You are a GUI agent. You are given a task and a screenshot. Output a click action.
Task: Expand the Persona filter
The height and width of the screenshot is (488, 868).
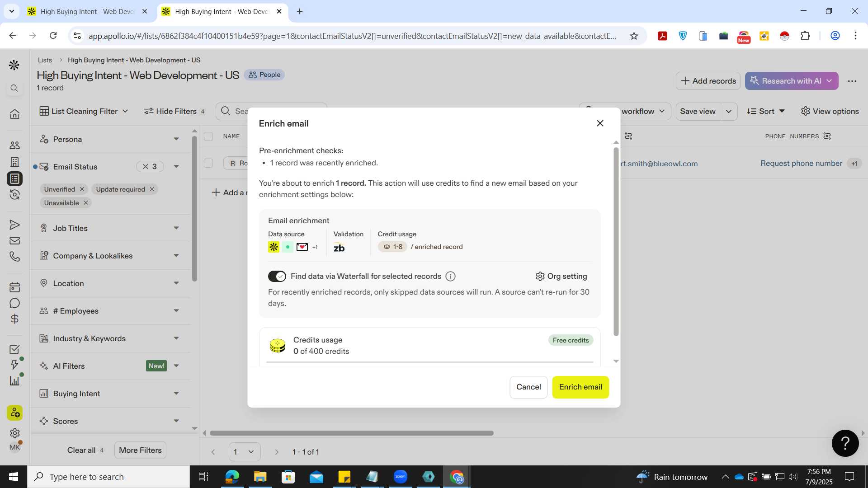click(x=176, y=139)
